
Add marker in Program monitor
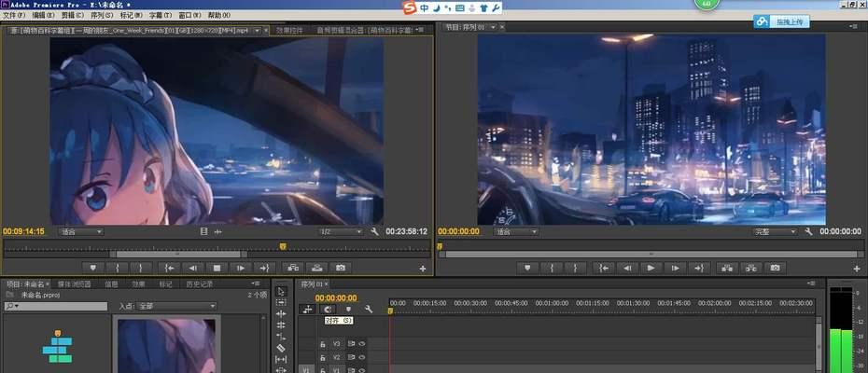click(527, 268)
